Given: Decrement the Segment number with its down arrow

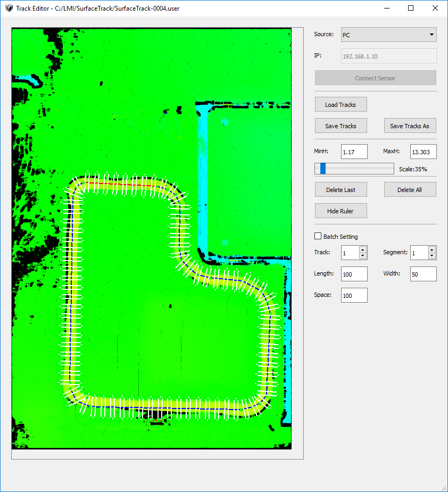Looking at the screenshot, I should pos(432,256).
